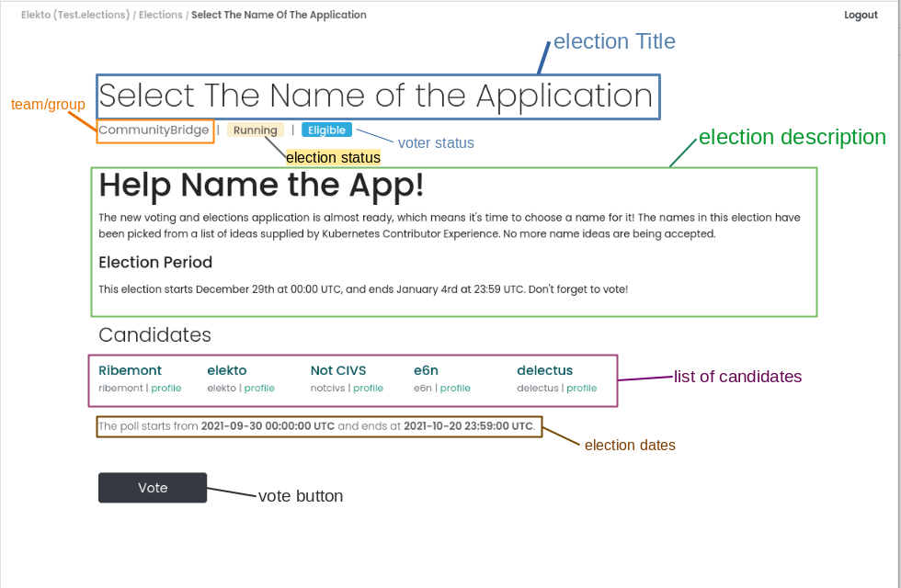Screen dimensions: 901x588
Task: Click the Candidates section heading
Action: [154, 334]
